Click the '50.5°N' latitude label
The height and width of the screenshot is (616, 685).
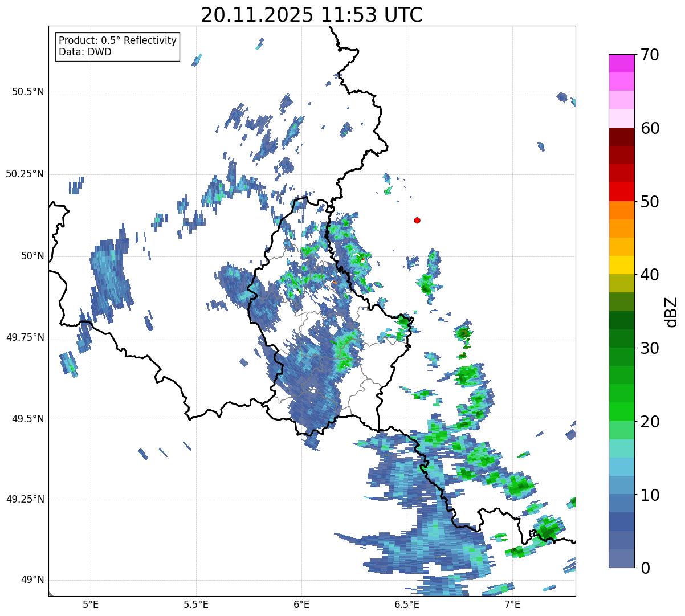point(28,92)
